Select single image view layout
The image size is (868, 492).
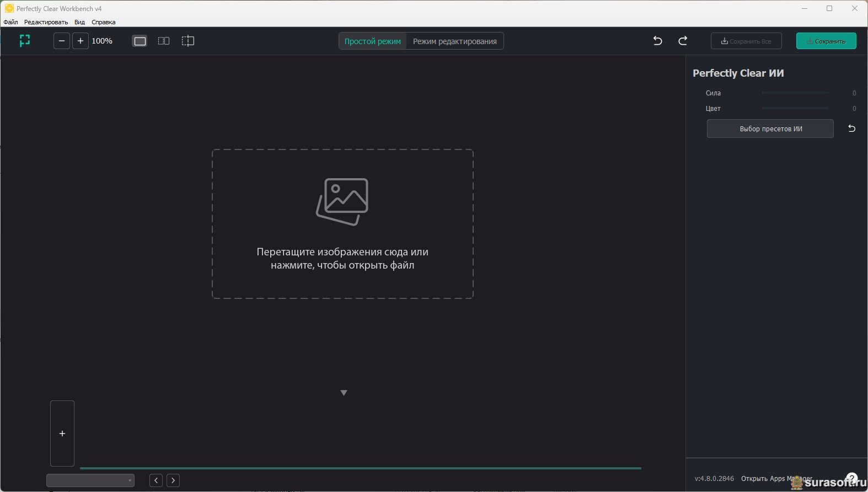point(140,41)
